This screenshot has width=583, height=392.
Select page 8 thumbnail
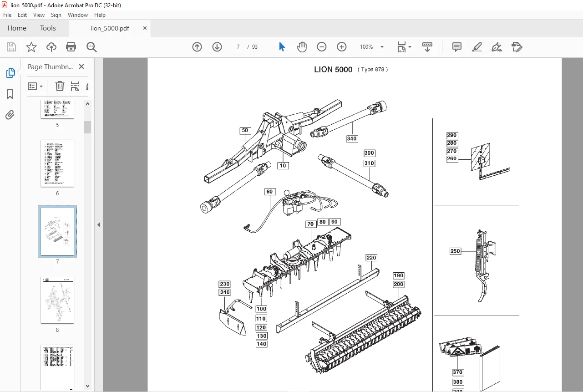(x=57, y=300)
